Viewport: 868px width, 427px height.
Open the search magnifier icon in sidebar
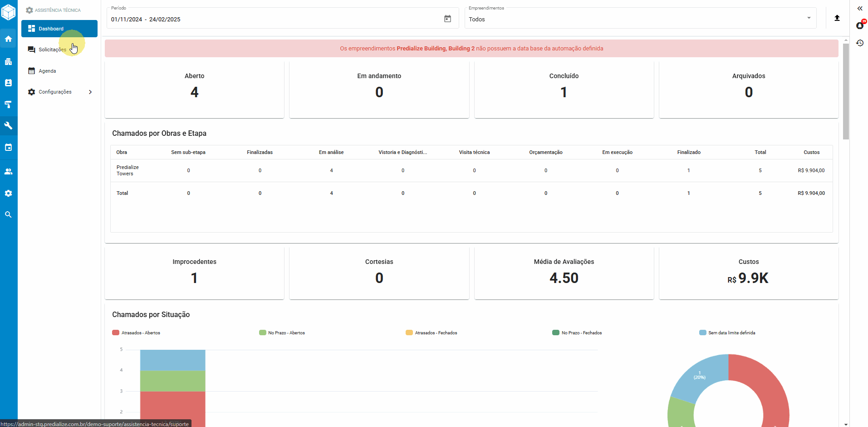pyautogui.click(x=8, y=214)
